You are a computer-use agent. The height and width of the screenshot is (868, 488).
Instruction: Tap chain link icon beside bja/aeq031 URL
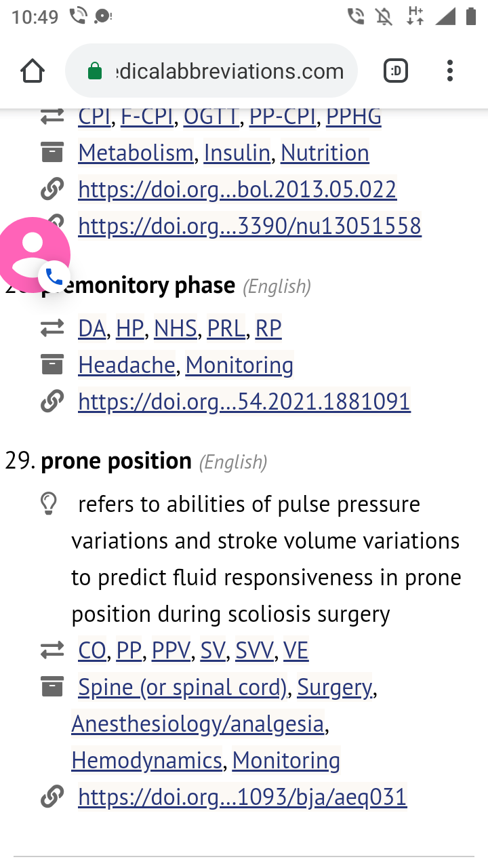(52, 797)
